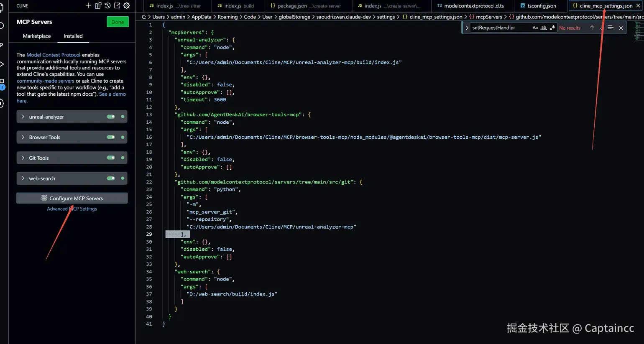Screen dimensions: 644x344
Task: Disable the Git Tools server toggle
Action: point(111,158)
